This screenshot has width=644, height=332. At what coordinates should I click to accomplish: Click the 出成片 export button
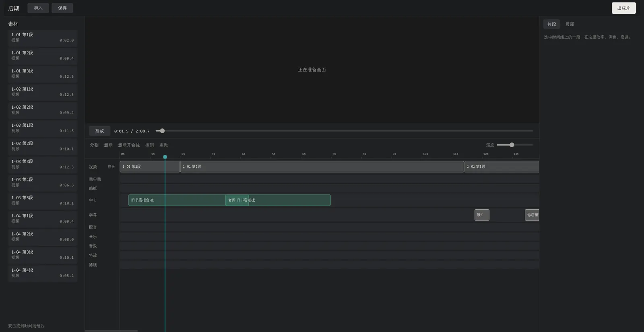623,8
